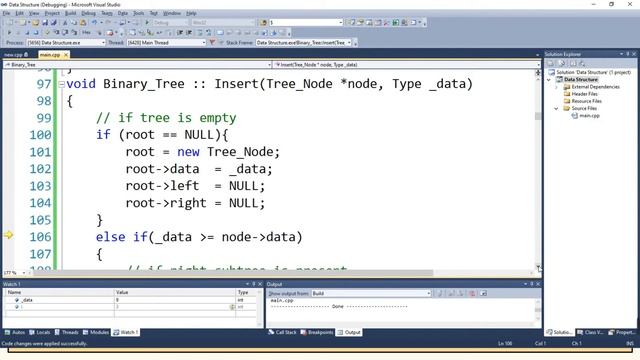Switch to the Modules tab
Viewport: 640px width, 360px height.
(96, 332)
